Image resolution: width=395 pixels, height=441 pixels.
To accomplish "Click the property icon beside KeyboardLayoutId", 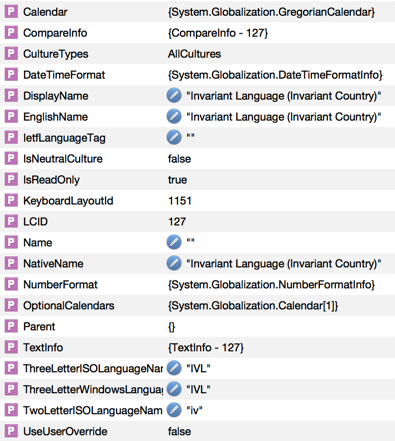I will (11, 201).
